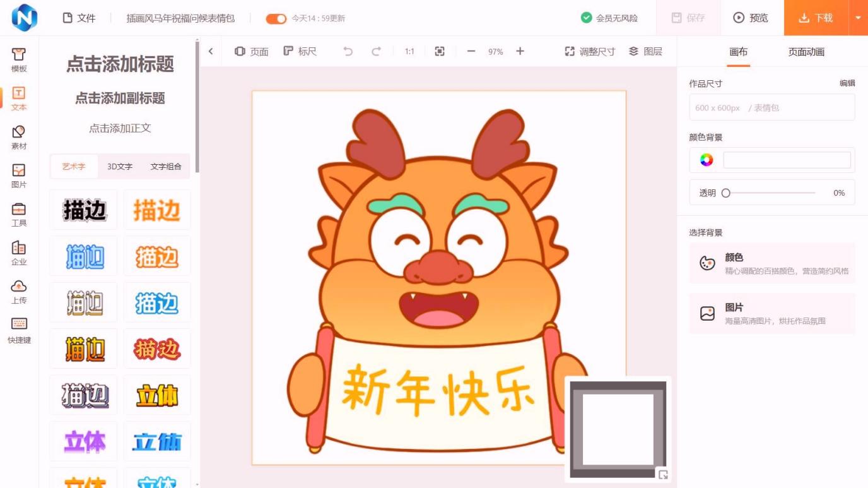Image resolution: width=868 pixels, height=488 pixels.
Task: Click the 预览 preview button
Action: click(x=751, y=18)
